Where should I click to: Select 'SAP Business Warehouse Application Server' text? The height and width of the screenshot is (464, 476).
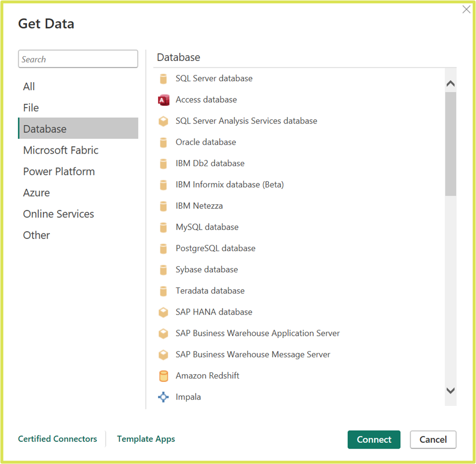pyautogui.click(x=257, y=334)
